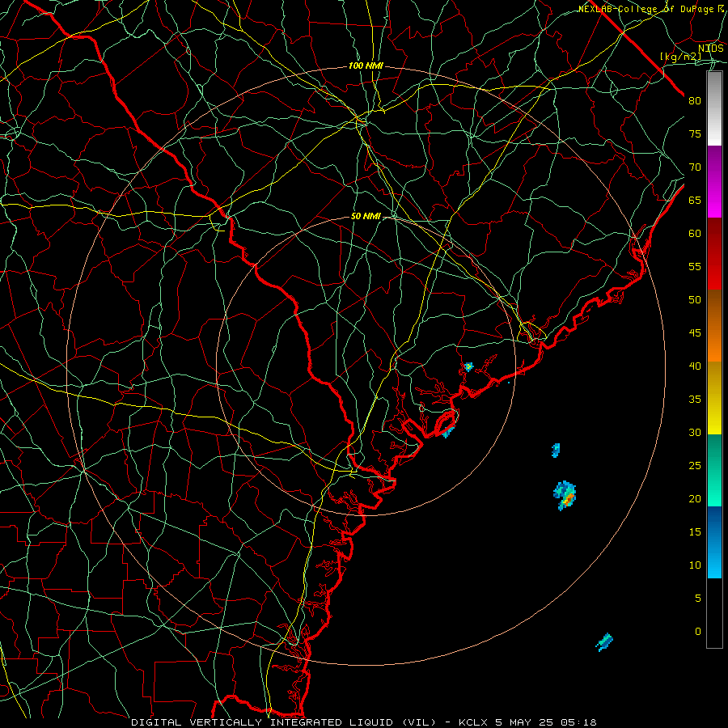This screenshot has height=728, width=728.
Task: Click the 80 value on the color scale
Action: coord(695,101)
